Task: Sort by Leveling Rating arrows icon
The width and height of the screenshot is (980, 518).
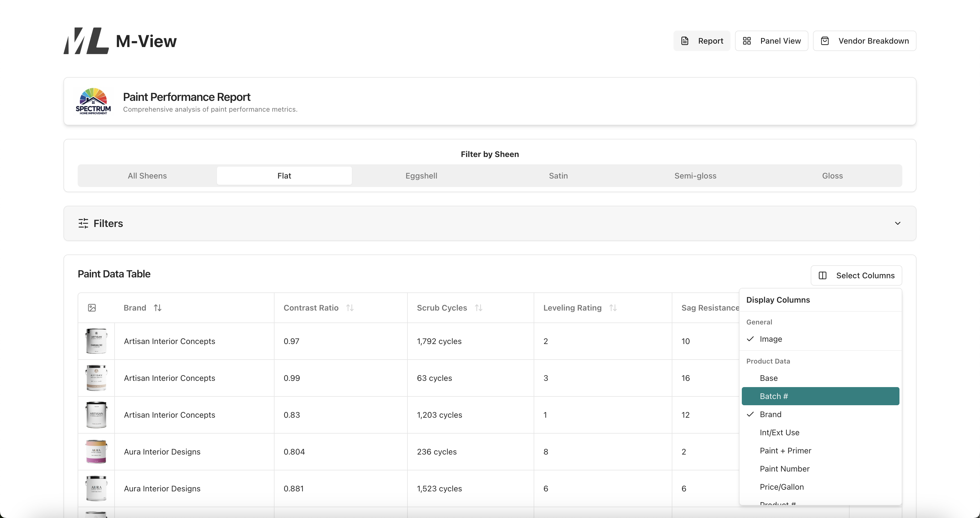Action: (613, 307)
